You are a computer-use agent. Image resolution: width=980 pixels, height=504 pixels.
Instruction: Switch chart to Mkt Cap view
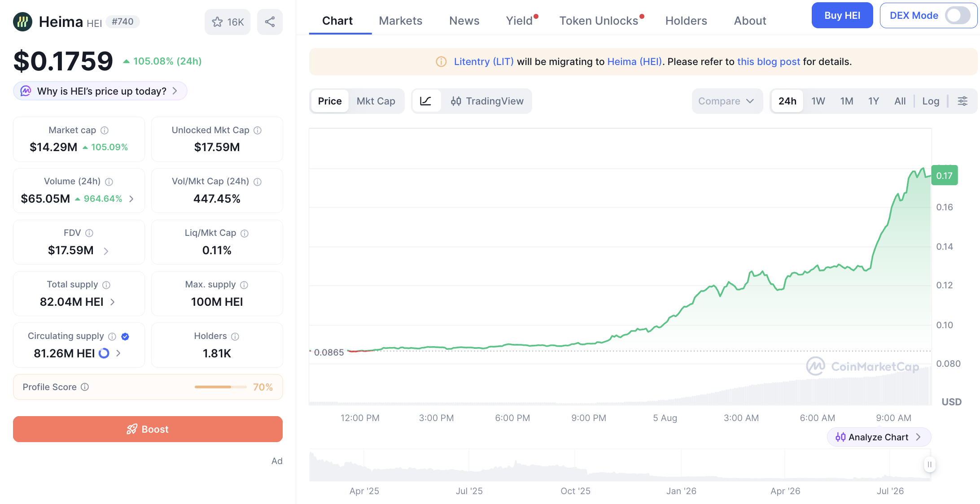click(376, 101)
